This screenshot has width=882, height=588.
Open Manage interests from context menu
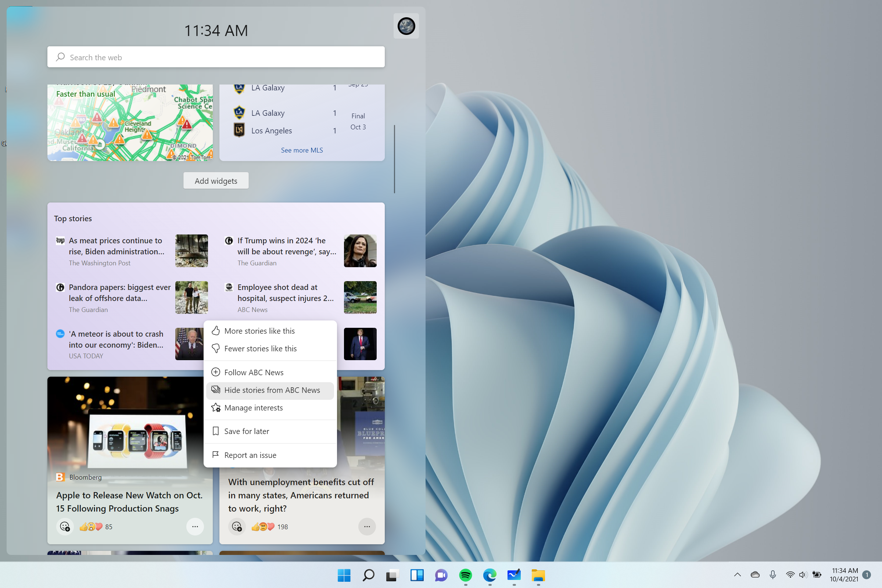coord(270,408)
